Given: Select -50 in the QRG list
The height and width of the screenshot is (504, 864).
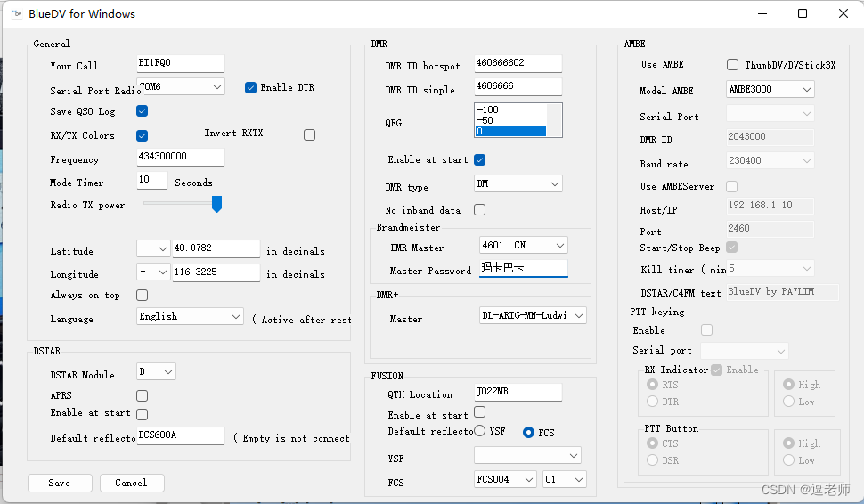Looking at the screenshot, I should pyautogui.click(x=510, y=120).
